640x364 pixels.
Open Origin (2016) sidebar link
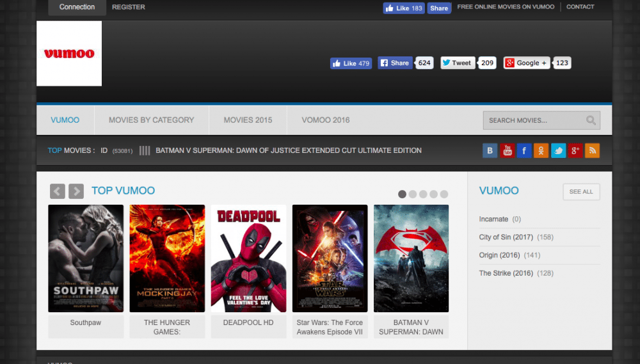pos(500,255)
